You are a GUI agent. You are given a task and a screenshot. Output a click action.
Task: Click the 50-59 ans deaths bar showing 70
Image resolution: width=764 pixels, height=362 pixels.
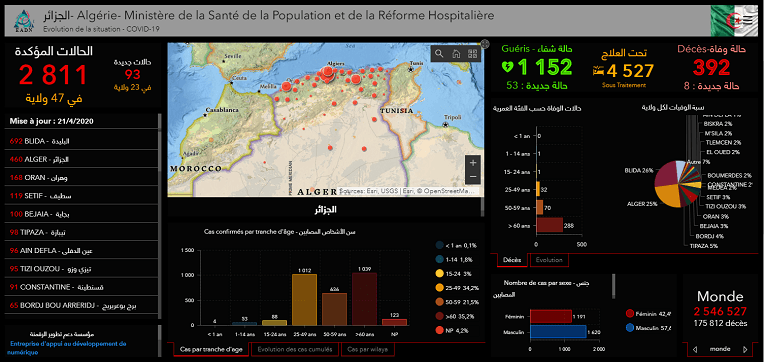pyautogui.click(x=539, y=207)
